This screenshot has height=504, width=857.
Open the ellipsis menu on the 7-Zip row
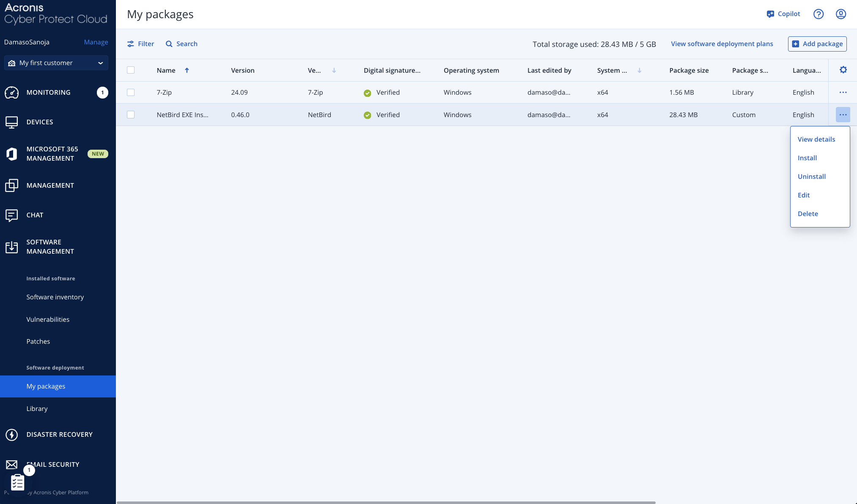coord(843,92)
